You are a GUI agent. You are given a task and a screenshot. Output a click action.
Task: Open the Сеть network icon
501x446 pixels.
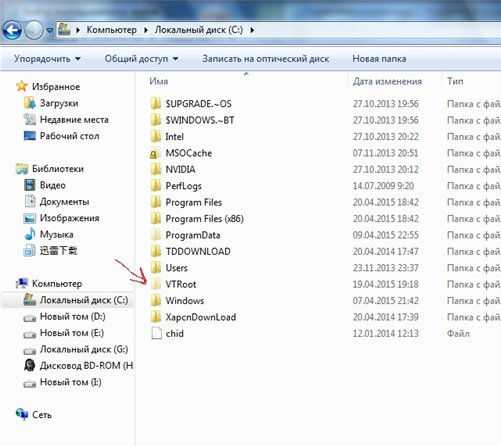[x=22, y=414]
